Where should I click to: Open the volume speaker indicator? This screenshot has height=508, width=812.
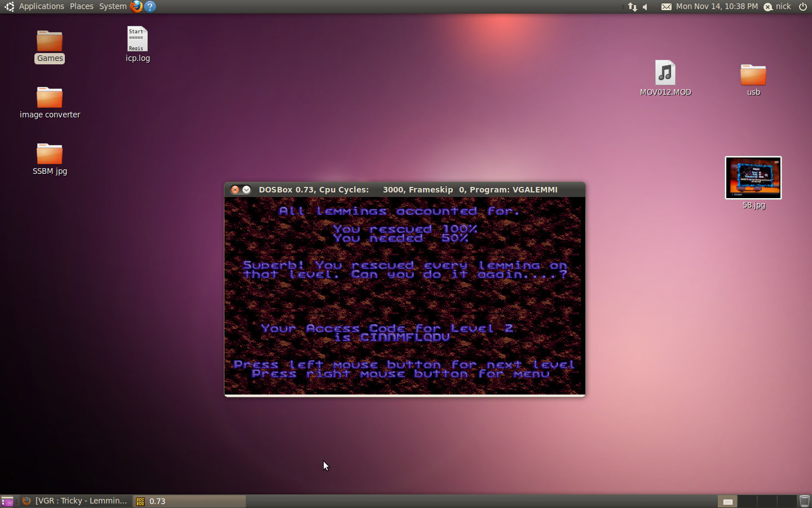[x=646, y=7]
